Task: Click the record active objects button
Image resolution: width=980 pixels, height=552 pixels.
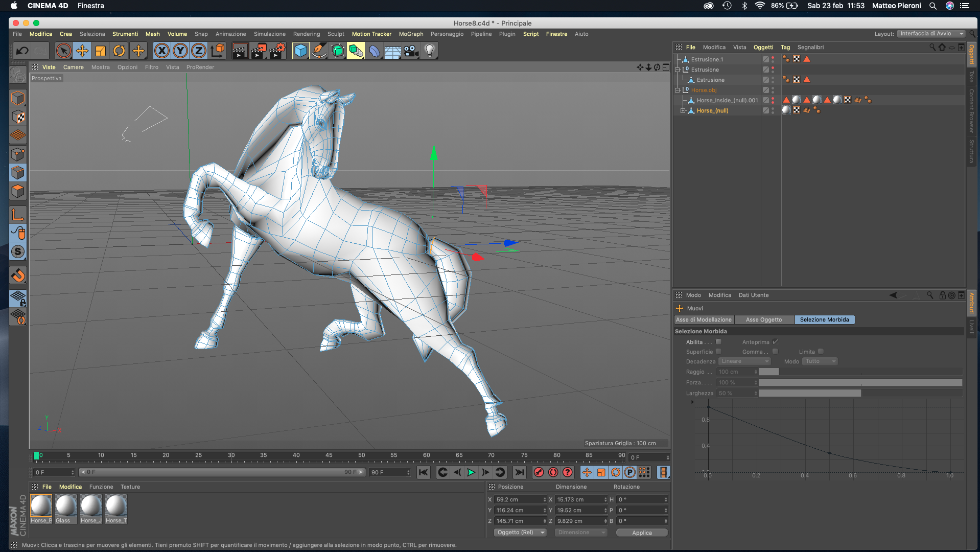Action: tap(539, 472)
